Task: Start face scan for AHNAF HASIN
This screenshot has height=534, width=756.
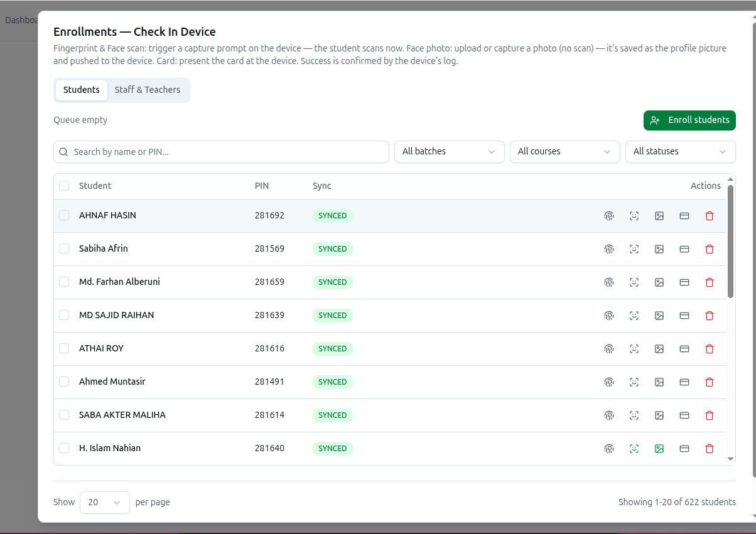Action: [634, 216]
